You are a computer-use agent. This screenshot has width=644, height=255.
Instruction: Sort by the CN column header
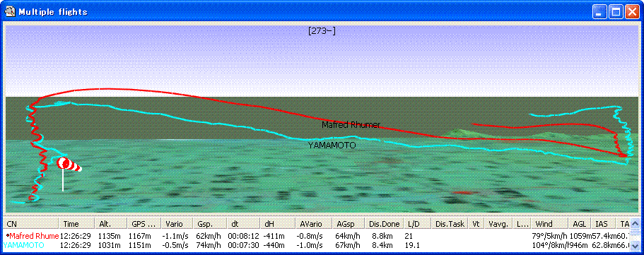click(31, 224)
